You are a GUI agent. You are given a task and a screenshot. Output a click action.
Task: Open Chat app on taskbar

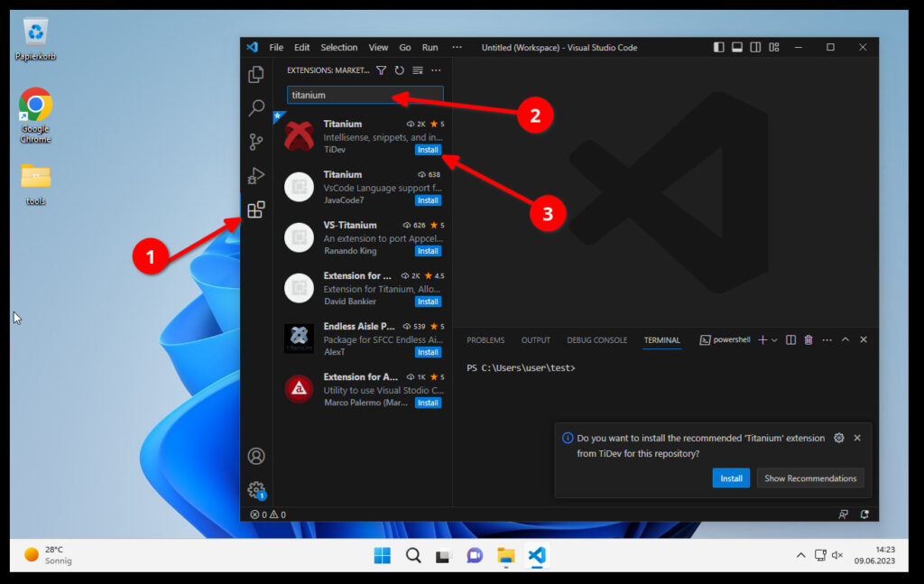tap(475, 555)
